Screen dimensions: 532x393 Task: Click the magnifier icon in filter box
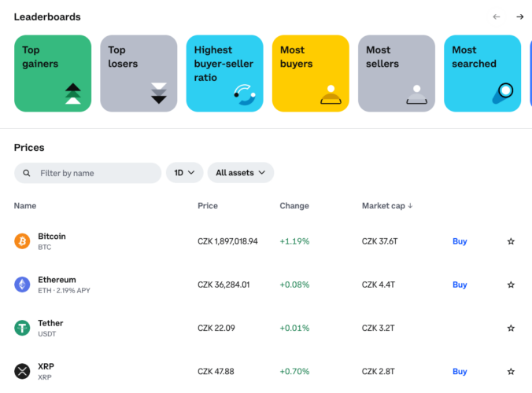(27, 173)
